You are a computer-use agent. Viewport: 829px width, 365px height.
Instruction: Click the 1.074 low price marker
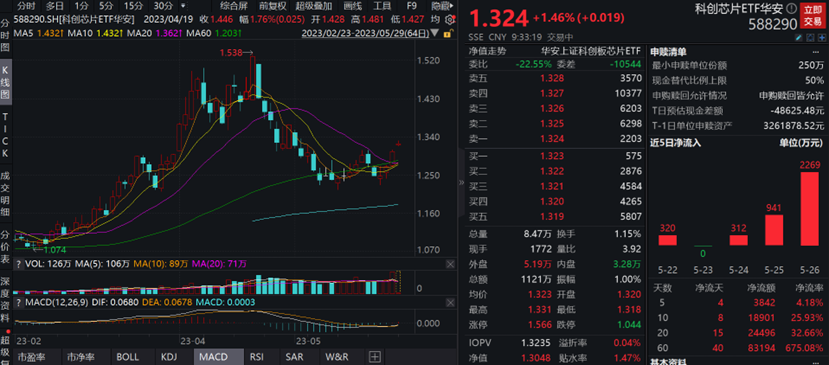[x=54, y=249]
